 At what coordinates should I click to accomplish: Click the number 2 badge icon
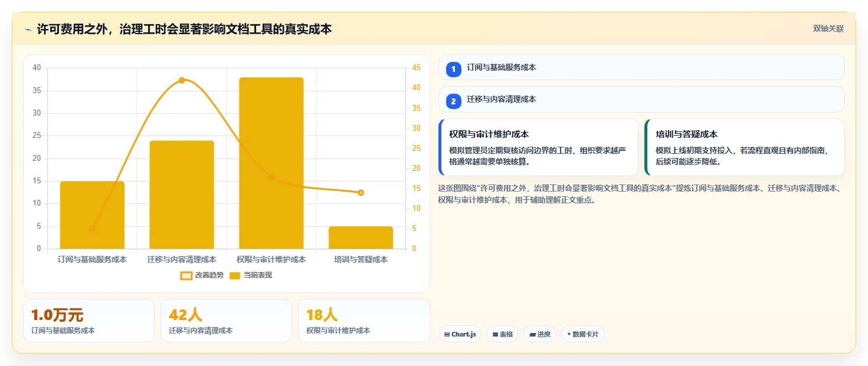[453, 101]
